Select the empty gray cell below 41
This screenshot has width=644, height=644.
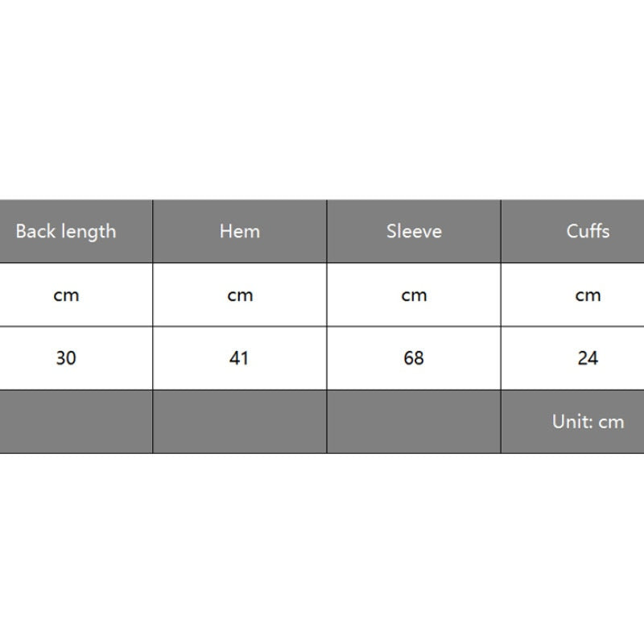(240, 421)
